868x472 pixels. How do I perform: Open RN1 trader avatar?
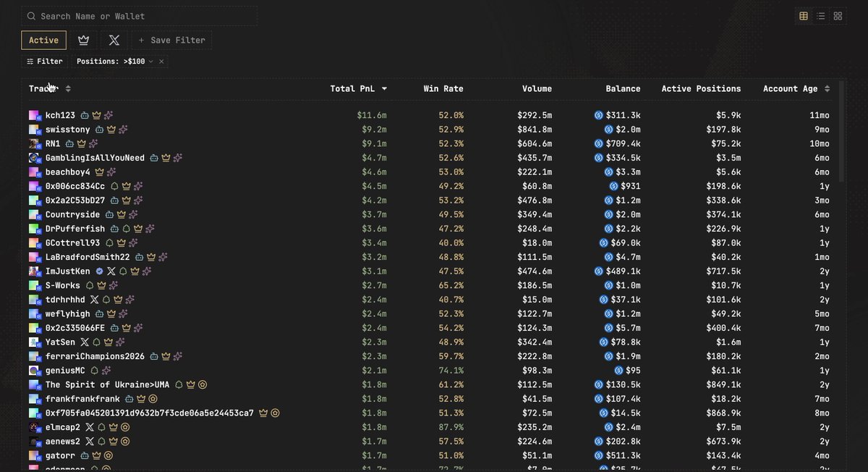pyautogui.click(x=35, y=143)
